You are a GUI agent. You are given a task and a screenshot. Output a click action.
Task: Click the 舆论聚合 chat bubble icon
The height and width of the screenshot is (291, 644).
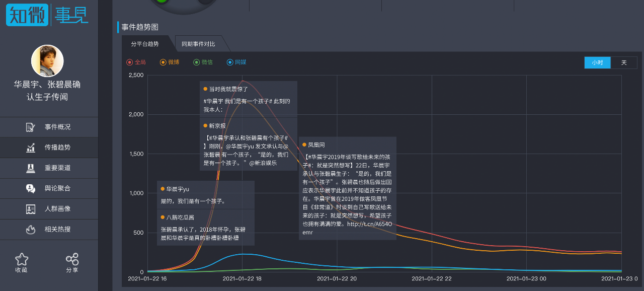(x=31, y=188)
